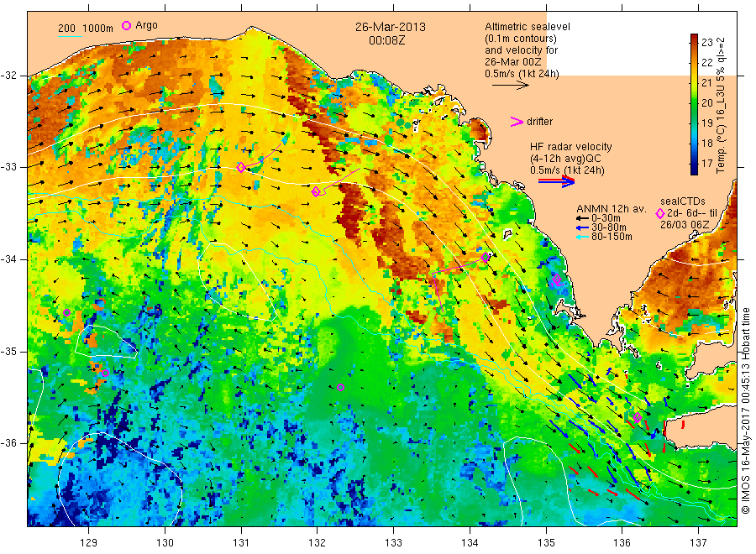Click the seal CTD diamond near 136.2E 35.7S

(638, 418)
